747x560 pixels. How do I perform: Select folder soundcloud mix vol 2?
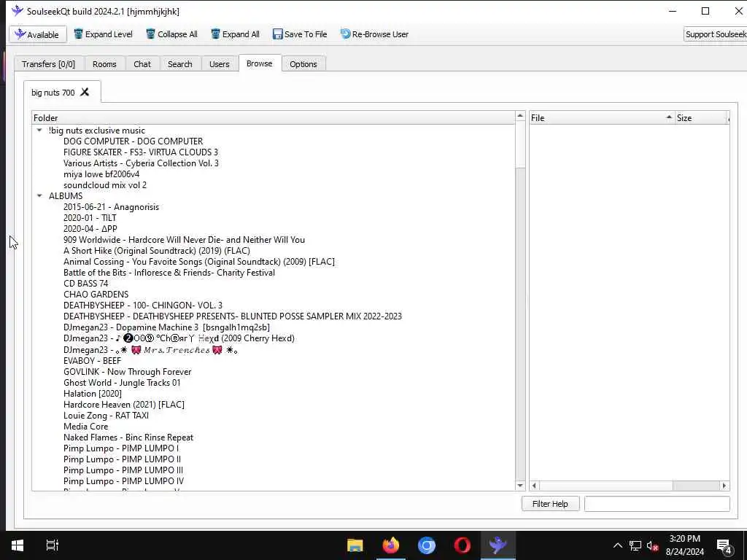[105, 185]
